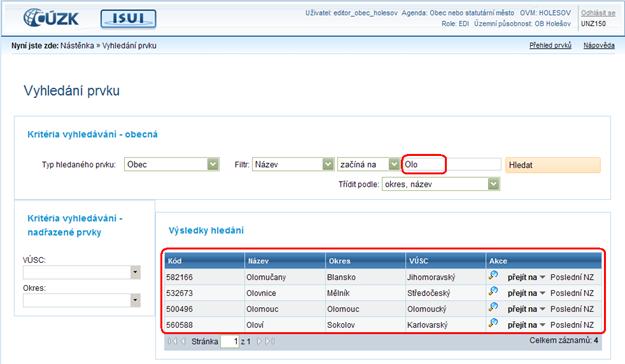Image resolution: width=625 pixels, height=364 pixels.
Task: Open detail icon for Olomučany row
Action: point(493,275)
